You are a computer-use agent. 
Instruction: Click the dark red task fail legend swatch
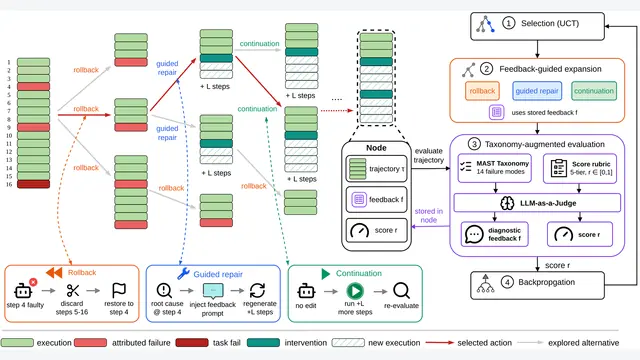[192, 342]
